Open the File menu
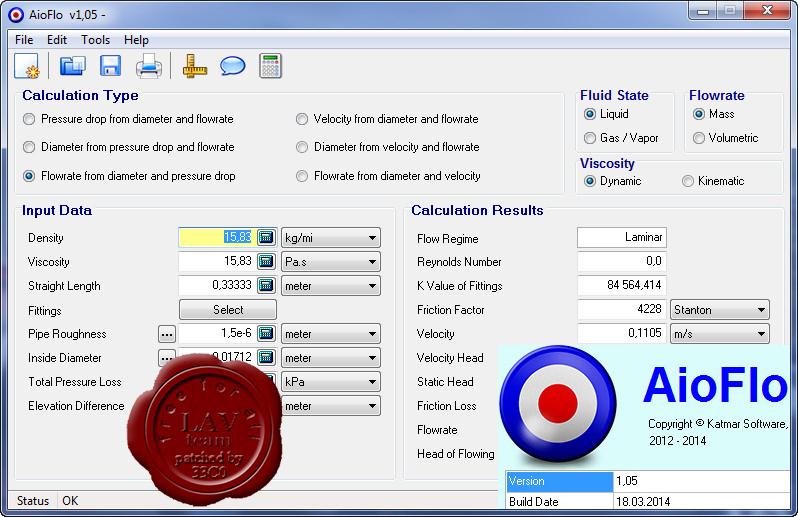 pyautogui.click(x=24, y=40)
